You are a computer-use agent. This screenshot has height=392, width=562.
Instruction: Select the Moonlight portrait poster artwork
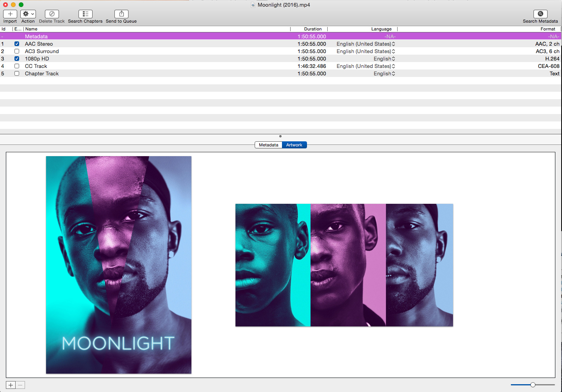[x=119, y=265]
